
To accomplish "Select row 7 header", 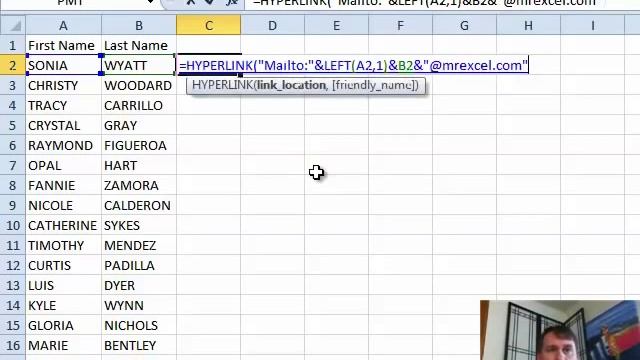I will tap(13, 165).
